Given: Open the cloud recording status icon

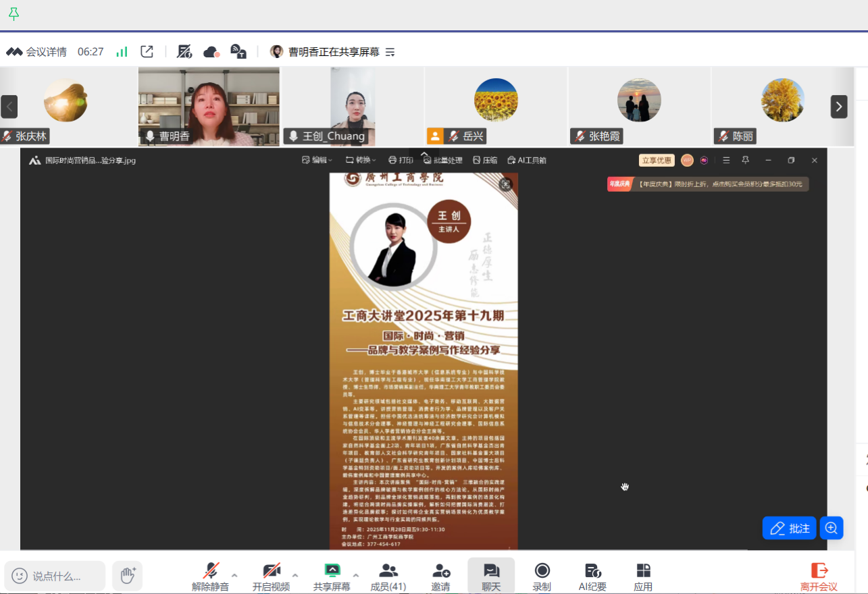Looking at the screenshot, I should coord(211,51).
